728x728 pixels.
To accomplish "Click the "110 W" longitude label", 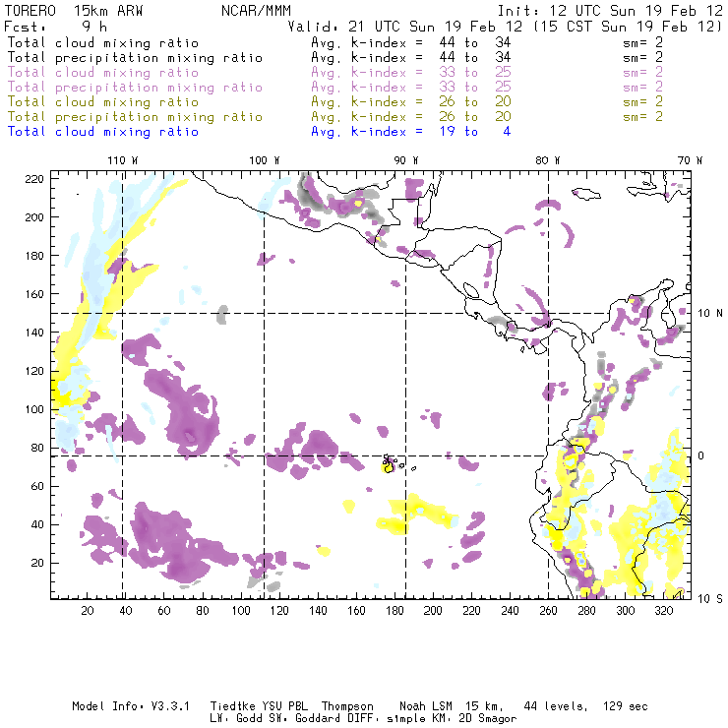I will [123, 160].
